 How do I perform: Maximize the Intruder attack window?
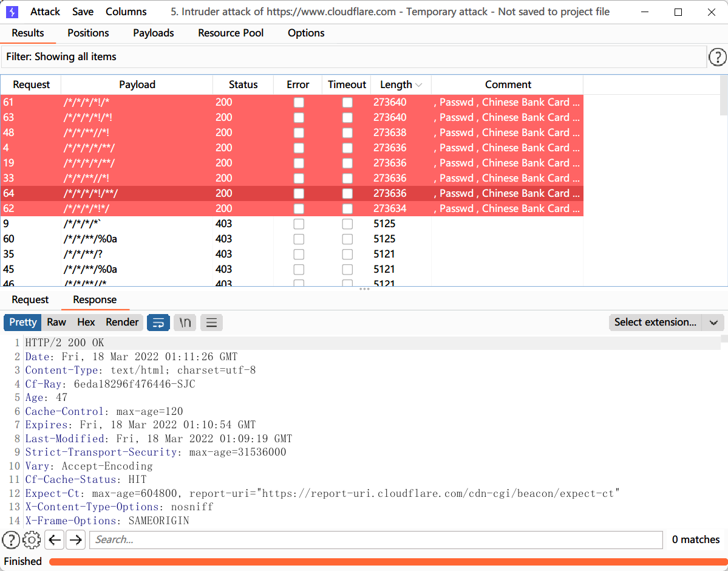tap(678, 12)
